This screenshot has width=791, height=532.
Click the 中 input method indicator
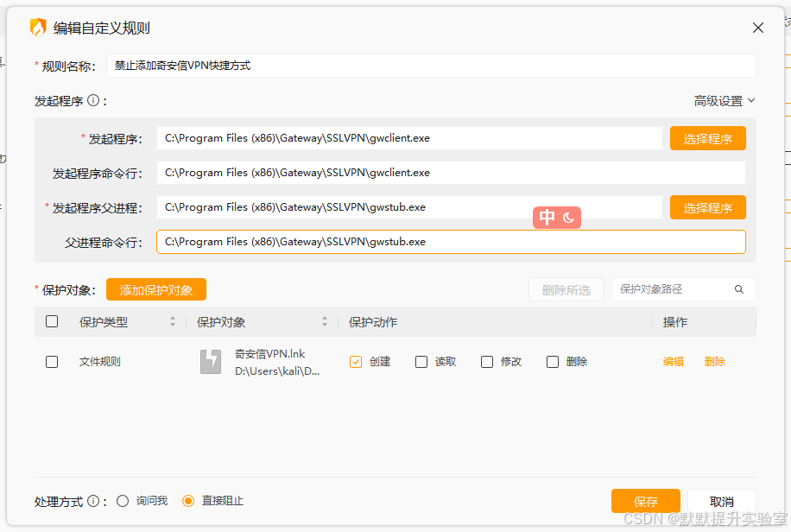547,217
